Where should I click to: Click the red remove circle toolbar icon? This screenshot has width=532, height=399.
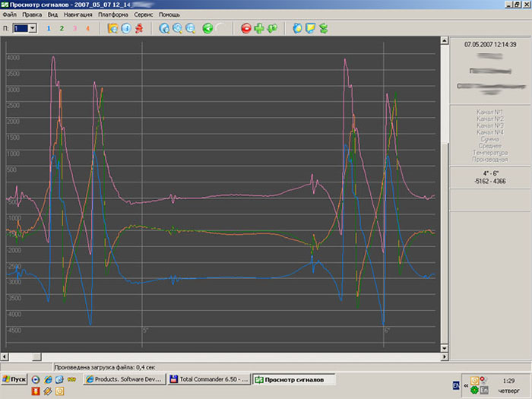[x=245, y=28]
